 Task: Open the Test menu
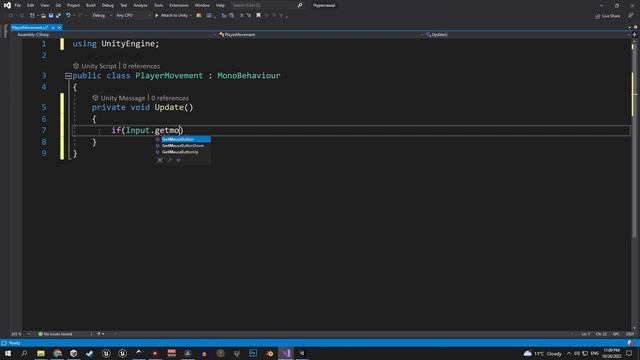pyautogui.click(x=124, y=5)
